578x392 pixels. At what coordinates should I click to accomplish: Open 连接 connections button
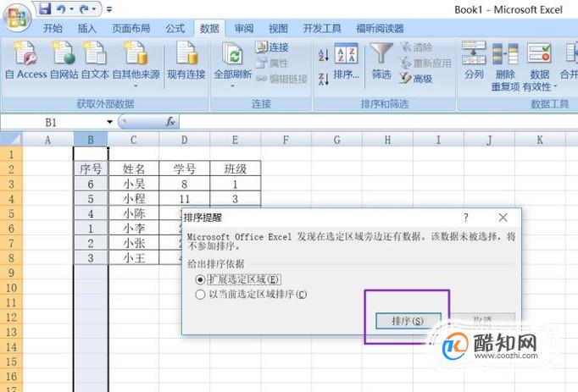point(272,47)
